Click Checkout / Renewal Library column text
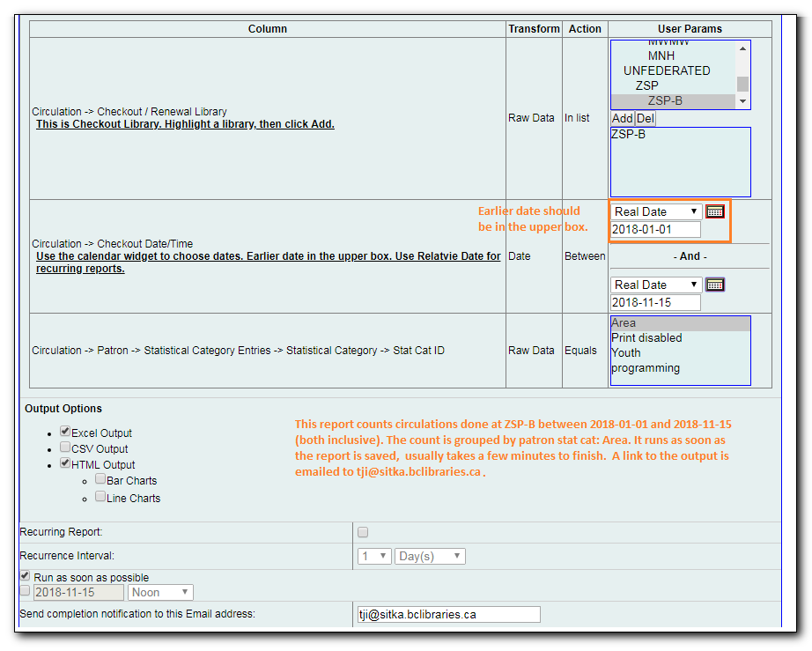This screenshot has height=651, width=812. (x=129, y=112)
